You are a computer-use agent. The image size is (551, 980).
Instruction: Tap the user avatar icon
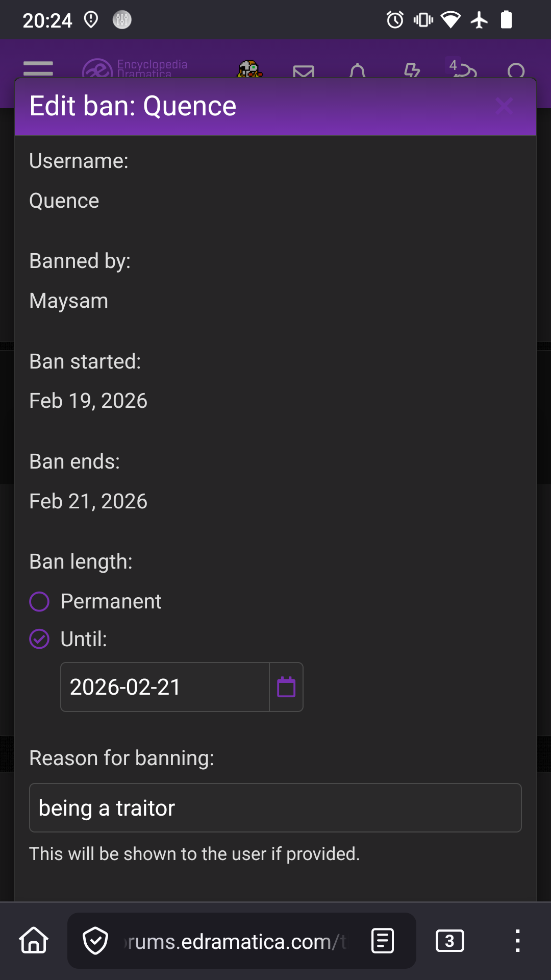[x=249, y=69]
